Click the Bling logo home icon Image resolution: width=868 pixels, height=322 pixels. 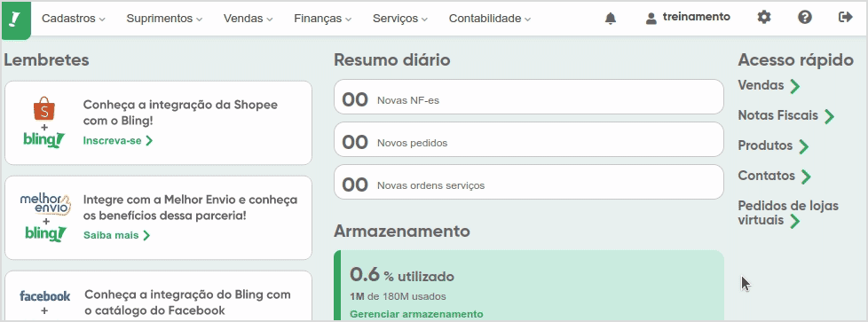click(16, 20)
